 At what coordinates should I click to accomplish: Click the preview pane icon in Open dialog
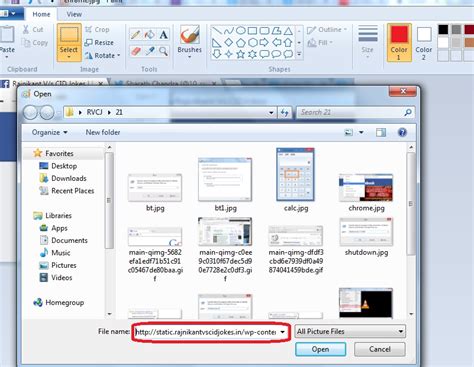pos(381,132)
